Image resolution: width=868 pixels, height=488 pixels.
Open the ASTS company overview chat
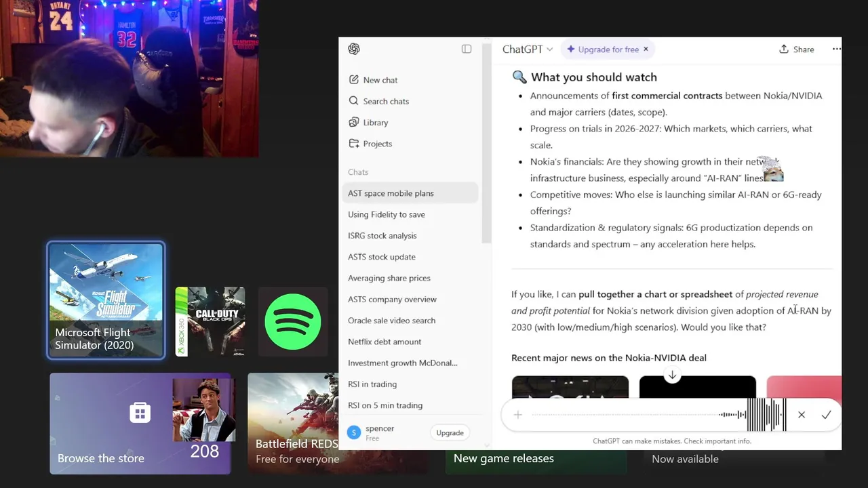coord(411,299)
